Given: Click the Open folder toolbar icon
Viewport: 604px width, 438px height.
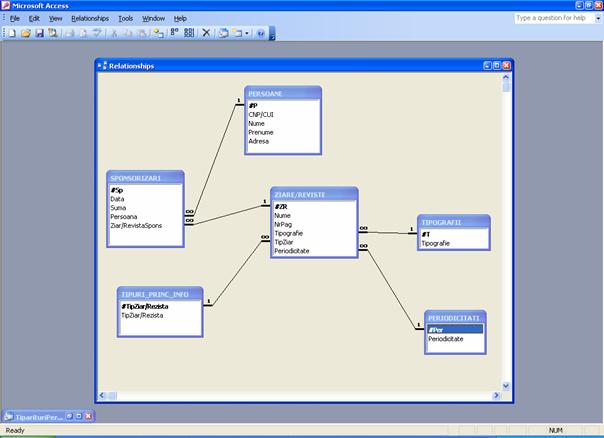Looking at the screenshot, I should tap(25, 33).
